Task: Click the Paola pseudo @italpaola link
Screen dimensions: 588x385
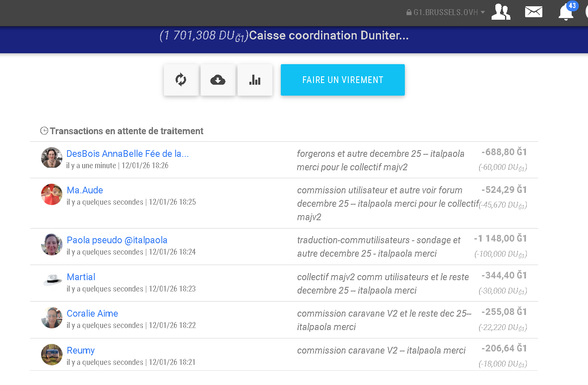Action: [x=117, y=240]
